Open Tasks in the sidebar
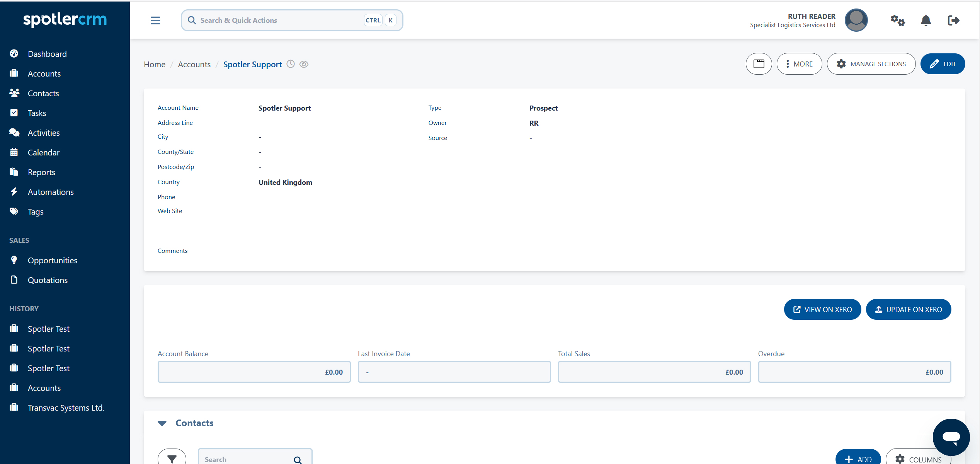Image resolution: width=980 pixels, height=464 pixels. [x=37, y=113]
